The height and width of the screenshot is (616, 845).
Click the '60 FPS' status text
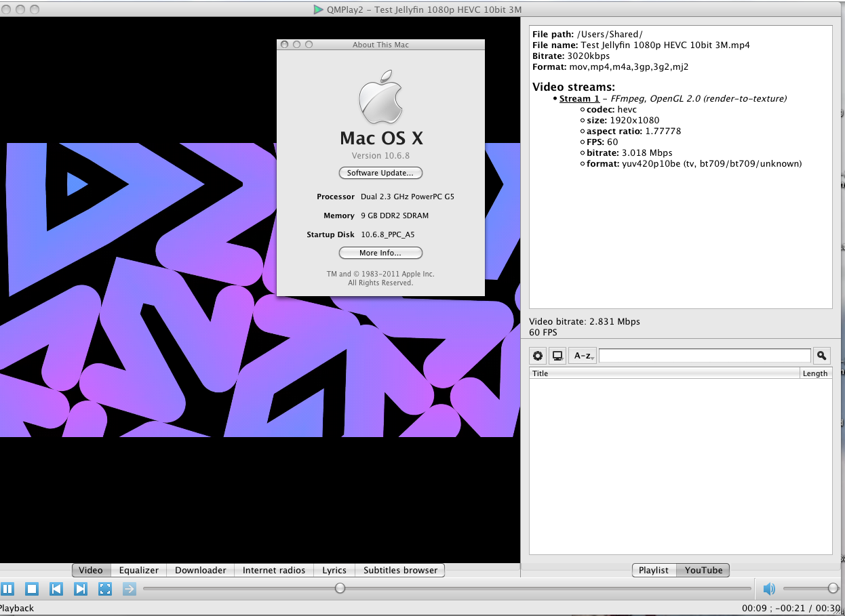pyautogui.click(x=543, y=332)
